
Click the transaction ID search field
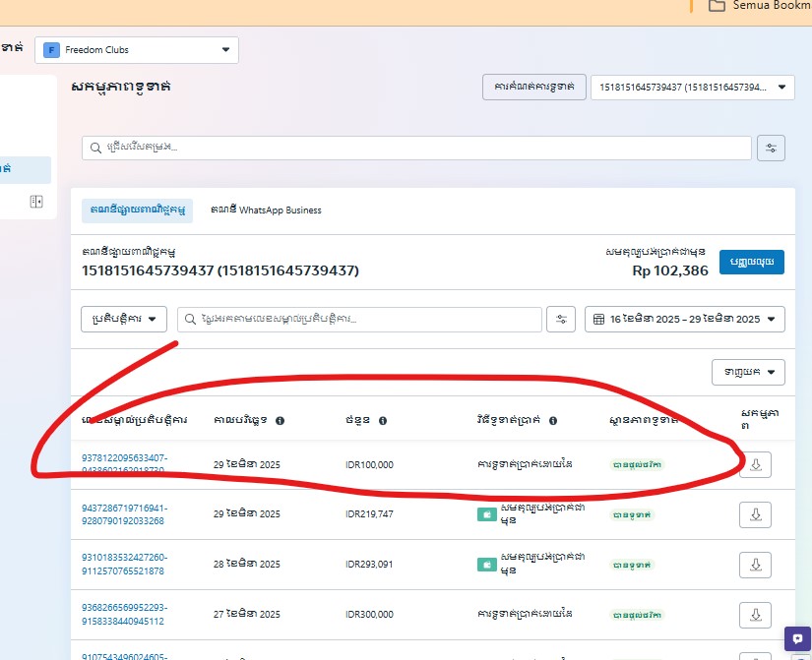pyautogui.click(x=359, y=320)
